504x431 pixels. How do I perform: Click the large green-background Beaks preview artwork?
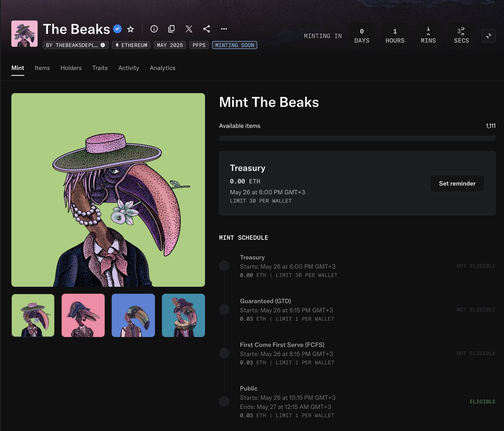tap(108, 190)
